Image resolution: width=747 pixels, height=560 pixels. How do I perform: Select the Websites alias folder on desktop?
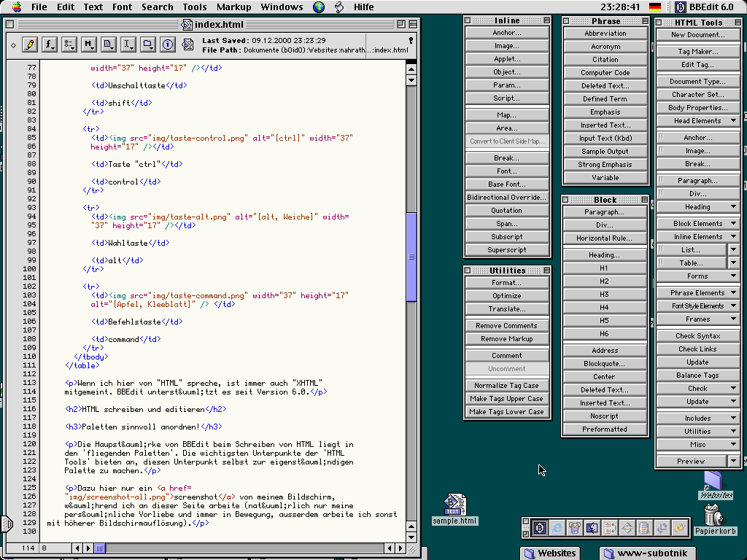(714, 481)
